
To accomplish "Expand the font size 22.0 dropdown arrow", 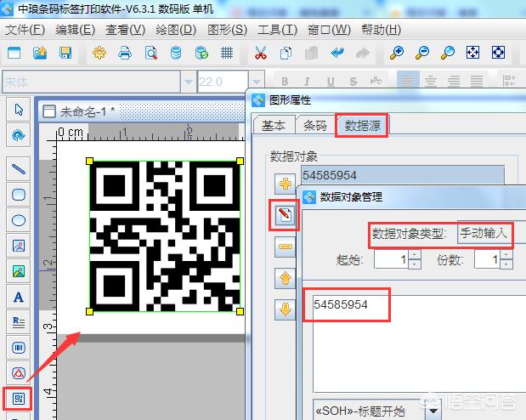I will [257, 82].
